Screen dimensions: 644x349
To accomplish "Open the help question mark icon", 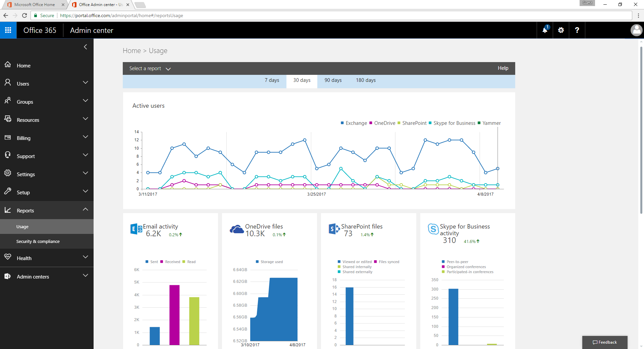I will (577, 30).
